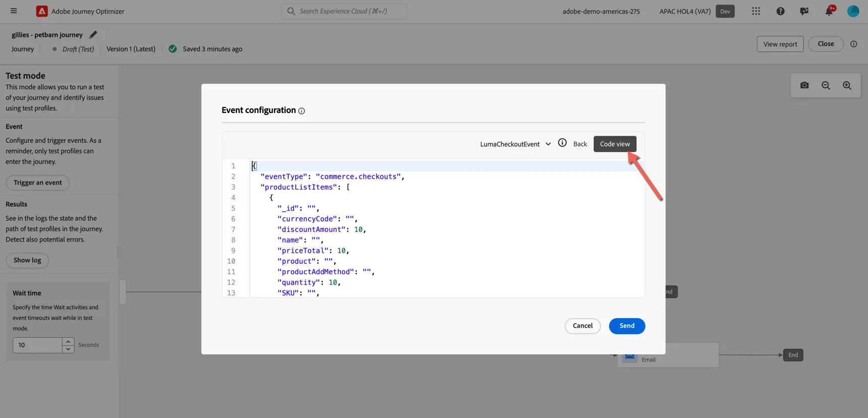Focus the Search Experience Cloud field
The height and width of the screenshot is (418, 868).
pyautogui.click(x=344, y=11)
